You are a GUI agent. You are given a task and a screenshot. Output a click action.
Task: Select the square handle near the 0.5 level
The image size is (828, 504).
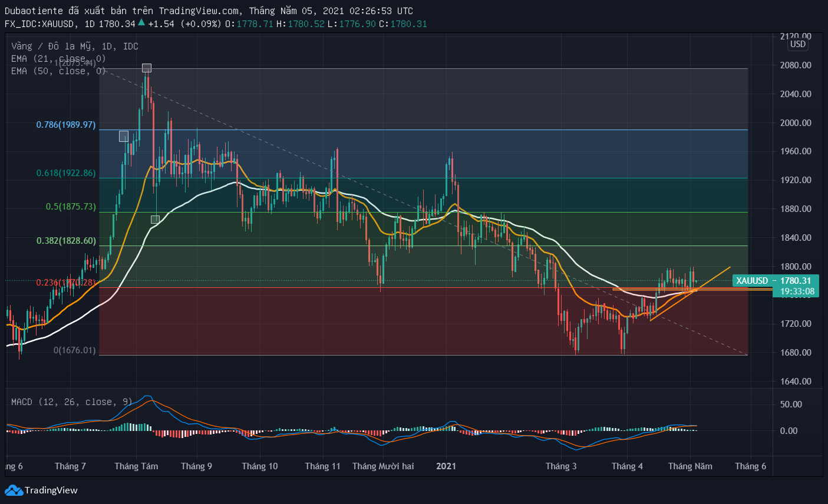click(155, 220)
